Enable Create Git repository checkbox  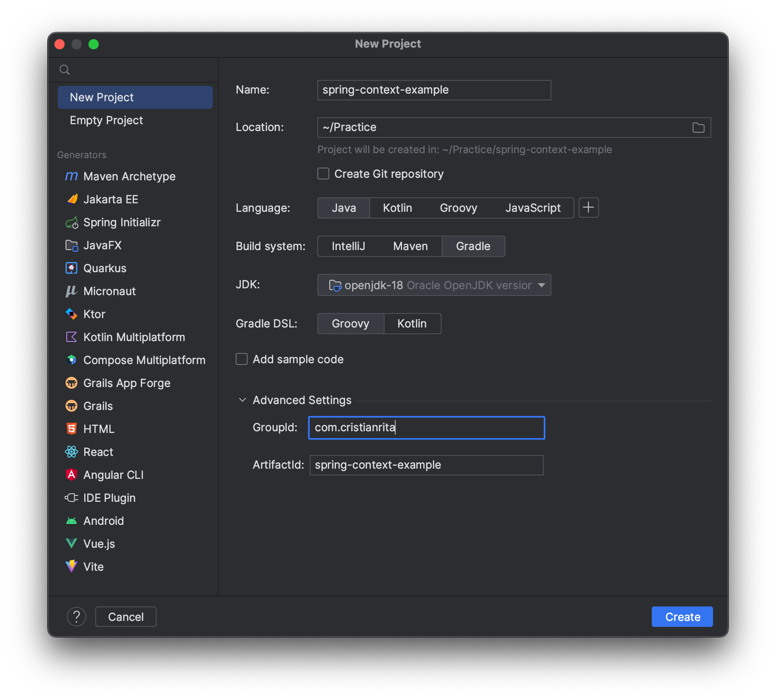[323, 174]
